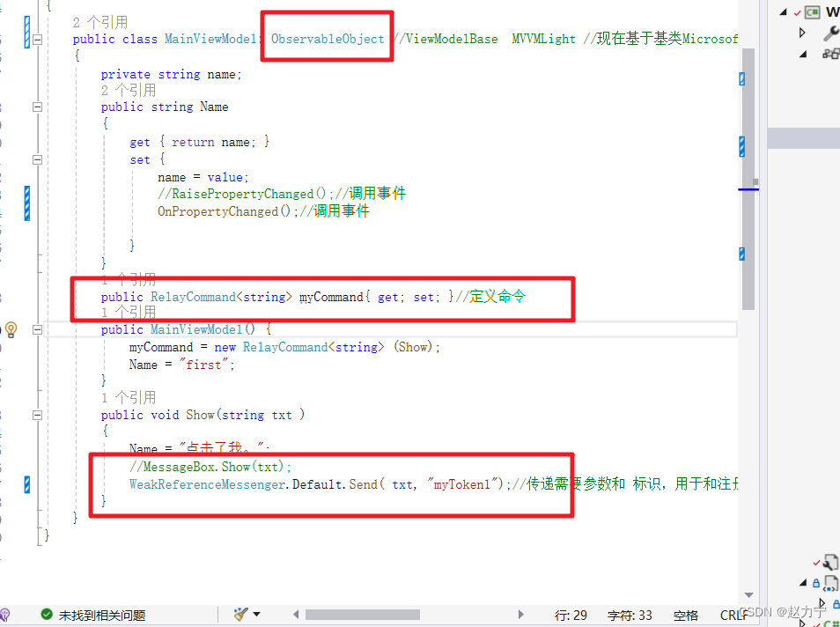Toggle the 空格 indentation indicator in status bar
Viewport: 840px width, 627px height.
(x=685, y=615)
